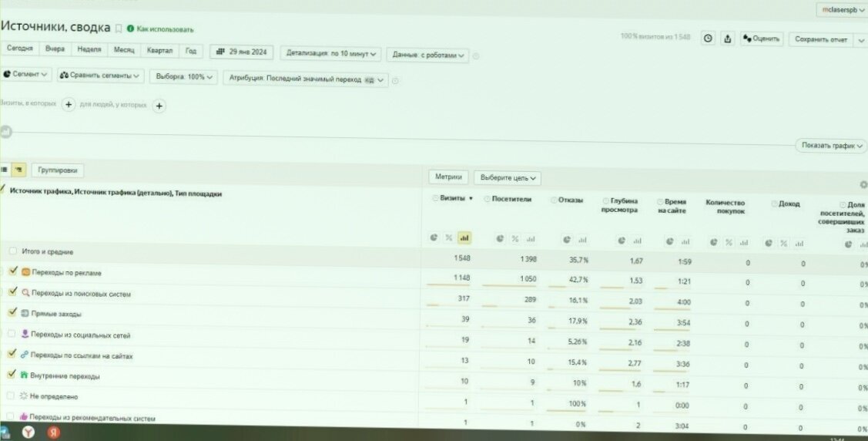Choose the Отказы column radio button
Screen dimensions: 868x441
click(x=554, y=200)
